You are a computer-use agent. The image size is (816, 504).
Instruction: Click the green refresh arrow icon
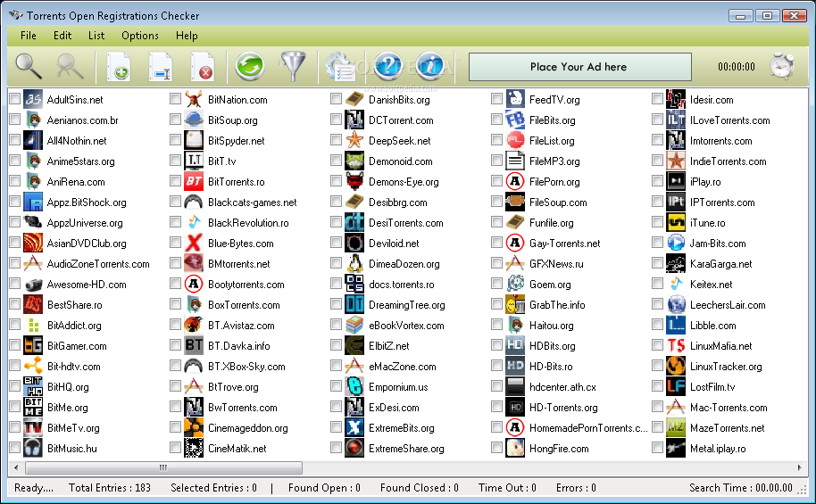[250, 66]
